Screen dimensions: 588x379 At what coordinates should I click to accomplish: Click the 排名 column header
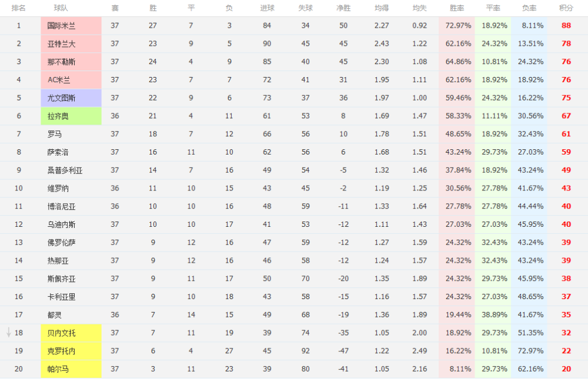pyautogui.click(x=18, y=8)
